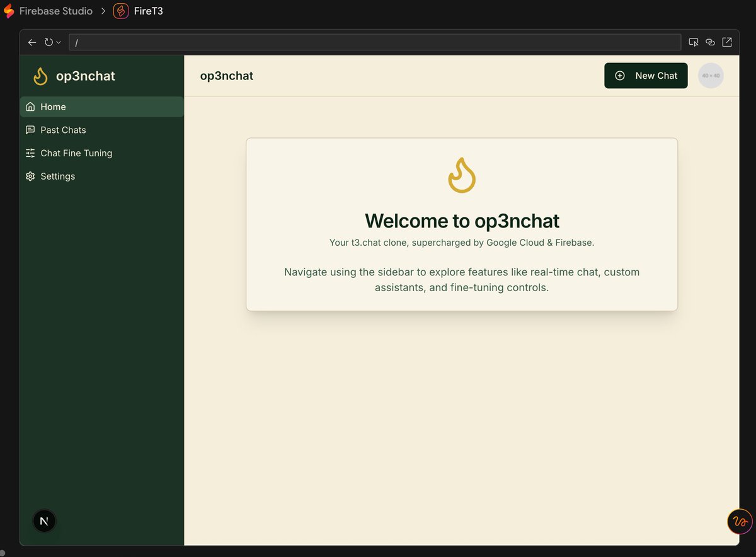Copy the preview link icon

tap(710, 42)
